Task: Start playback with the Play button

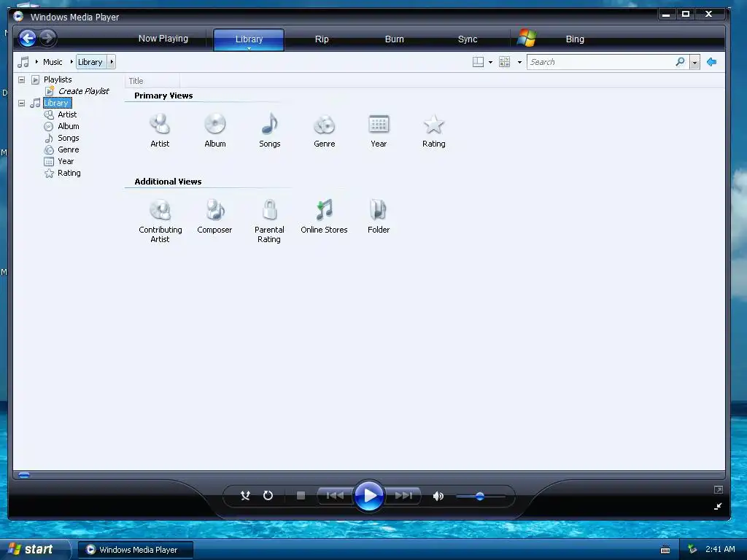Action: tap(369, 496)
